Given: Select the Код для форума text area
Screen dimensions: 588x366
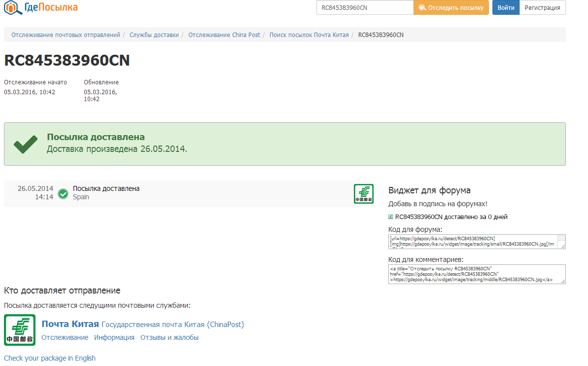Looking at the screenshot, I should pyautogui.click(x=477, y=241).
